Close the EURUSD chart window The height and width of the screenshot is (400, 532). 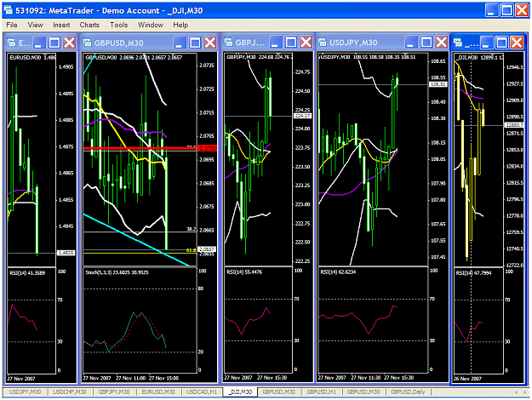click(70, 43)
